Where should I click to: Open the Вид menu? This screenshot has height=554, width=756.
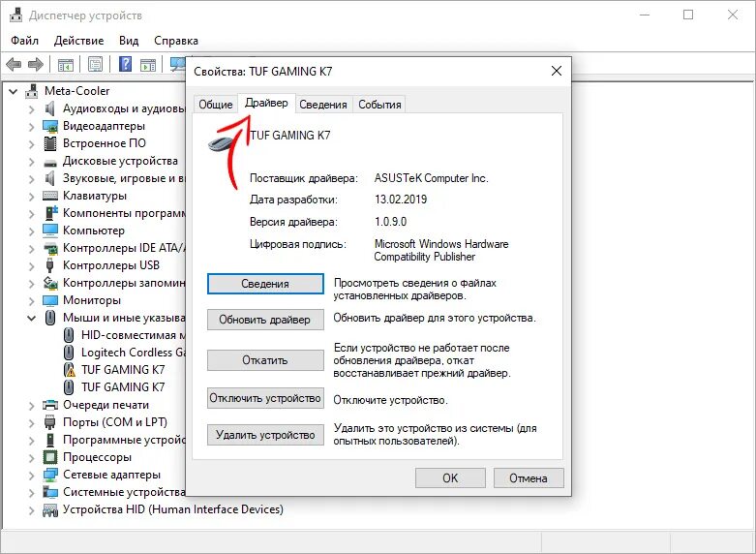point(129,41)
